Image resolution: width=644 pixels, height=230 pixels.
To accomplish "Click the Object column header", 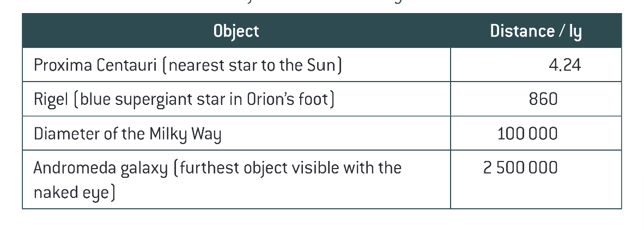I will click(236, 32).
